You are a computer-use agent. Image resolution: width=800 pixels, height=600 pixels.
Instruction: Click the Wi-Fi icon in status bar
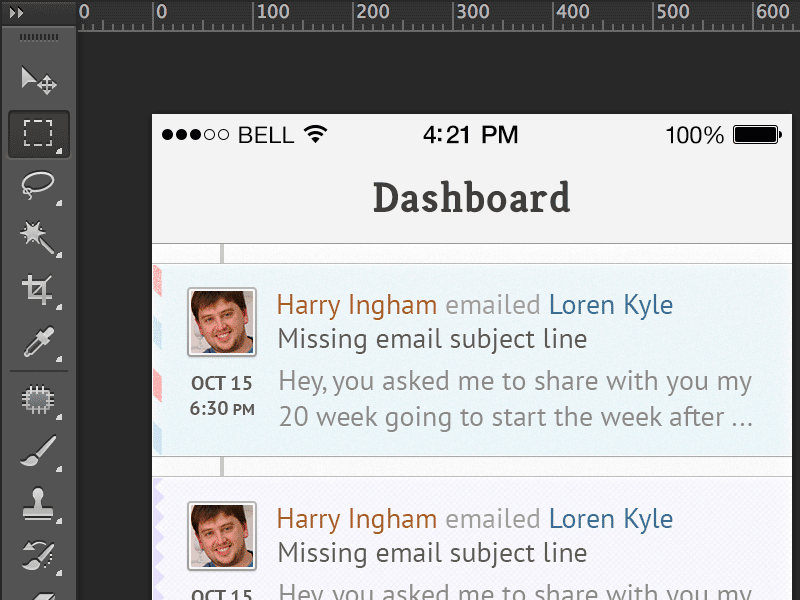pyautogui.click(x=315, y=134)
